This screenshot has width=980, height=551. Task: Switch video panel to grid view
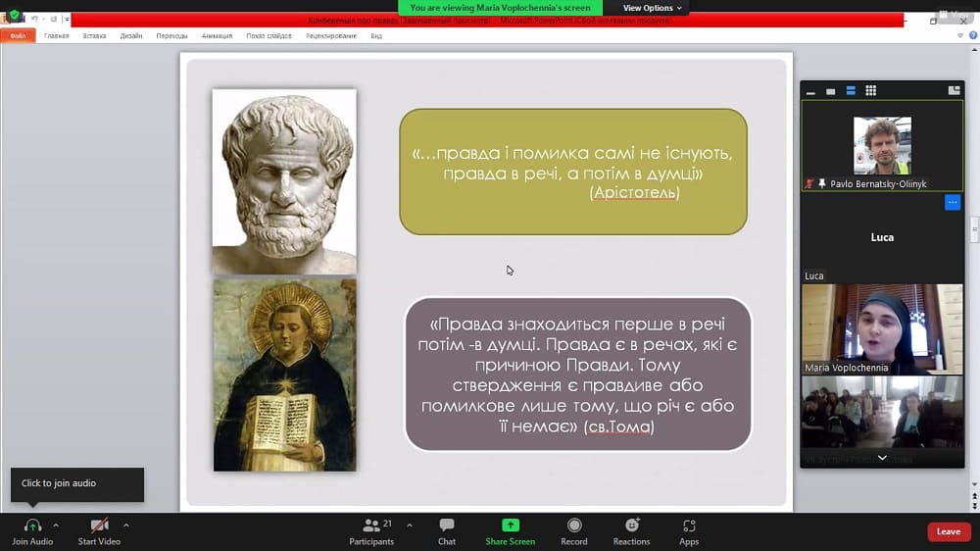(870, 91)
